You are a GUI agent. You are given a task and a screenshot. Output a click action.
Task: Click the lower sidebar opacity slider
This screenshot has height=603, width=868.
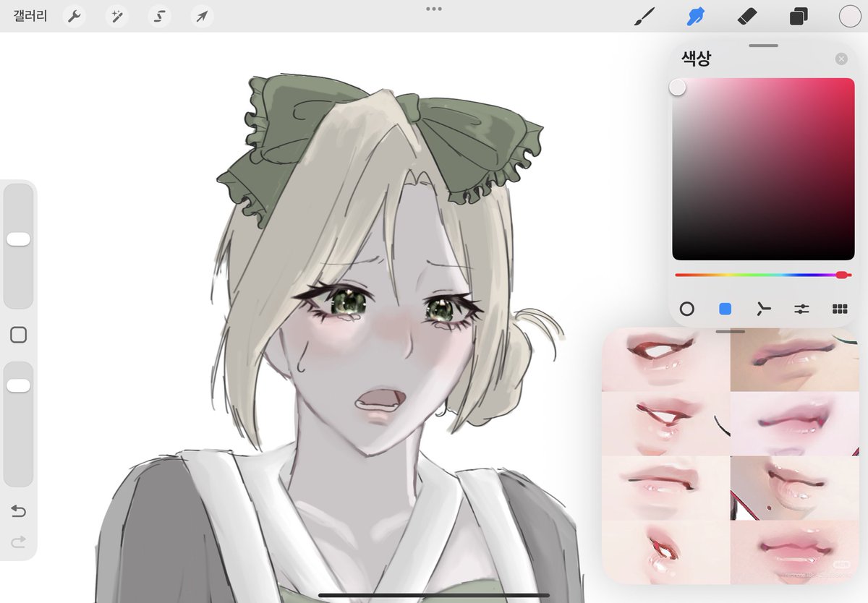pos(18,424)
